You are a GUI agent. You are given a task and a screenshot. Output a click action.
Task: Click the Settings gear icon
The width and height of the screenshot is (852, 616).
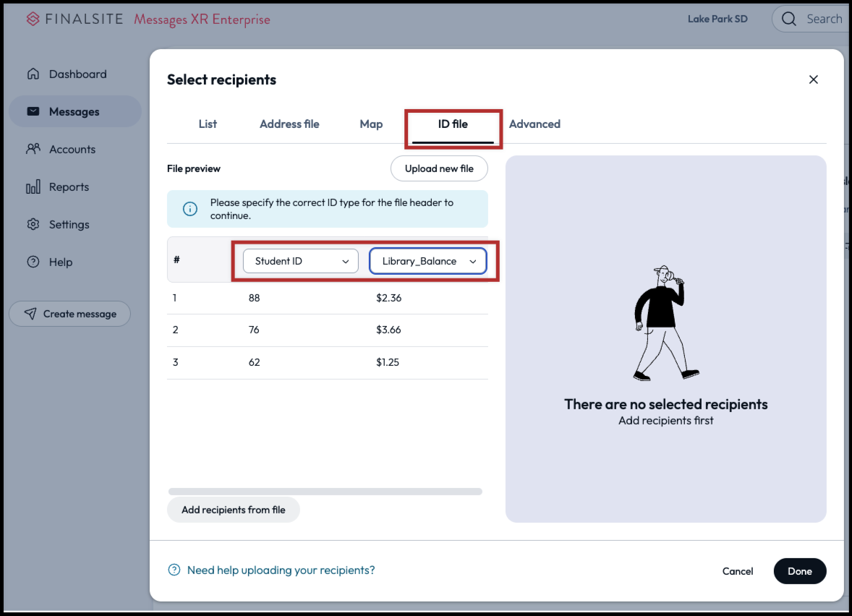[33, 224]
